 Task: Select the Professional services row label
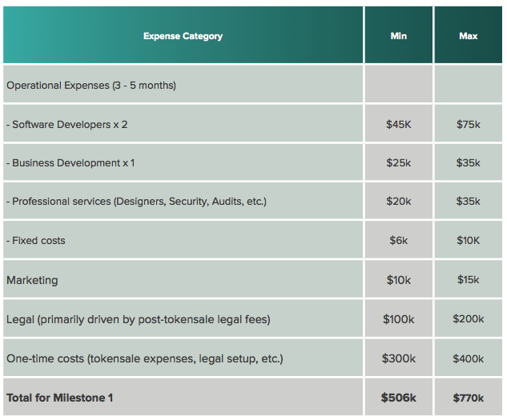[x=136, y=202]
